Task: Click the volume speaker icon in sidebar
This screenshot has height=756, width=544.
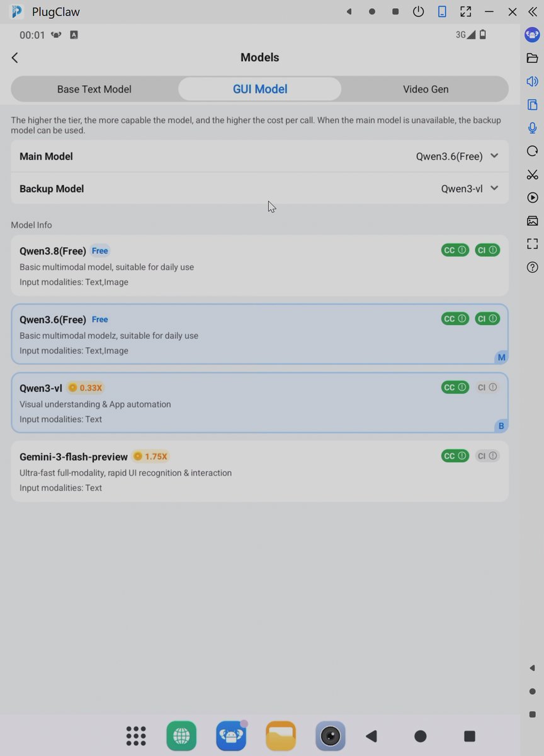Action: (532, 81)
